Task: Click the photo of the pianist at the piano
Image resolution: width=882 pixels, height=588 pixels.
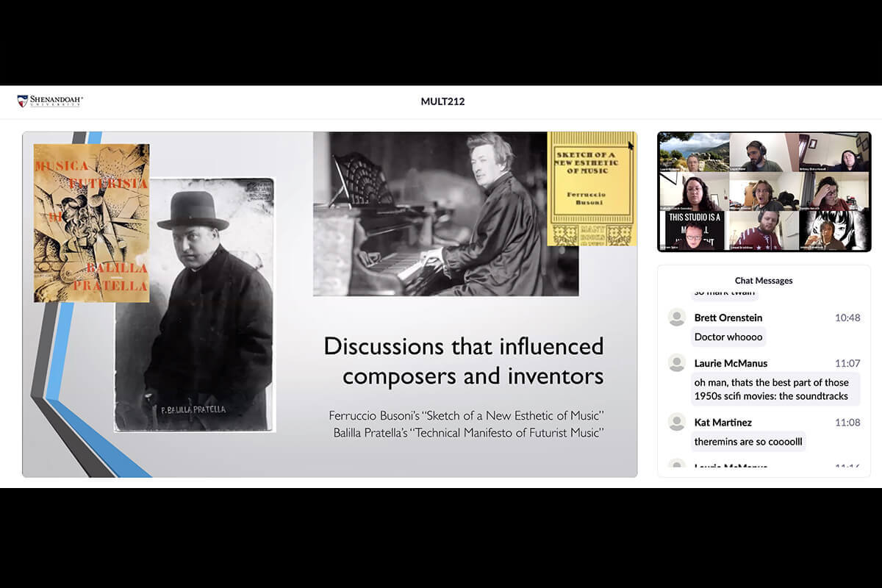Action: click(445, 214)
